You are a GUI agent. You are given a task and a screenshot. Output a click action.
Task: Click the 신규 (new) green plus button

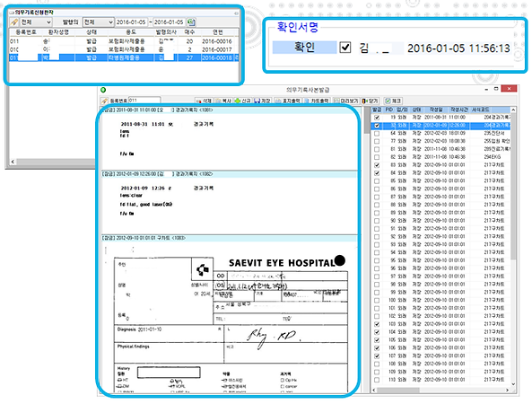point(243,101)
